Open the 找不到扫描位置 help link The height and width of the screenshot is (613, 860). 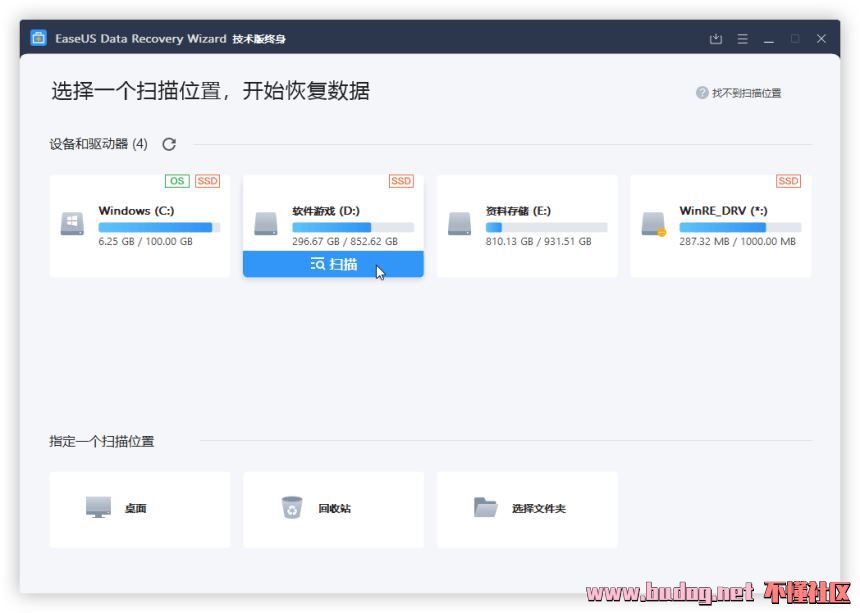(746, 93)
